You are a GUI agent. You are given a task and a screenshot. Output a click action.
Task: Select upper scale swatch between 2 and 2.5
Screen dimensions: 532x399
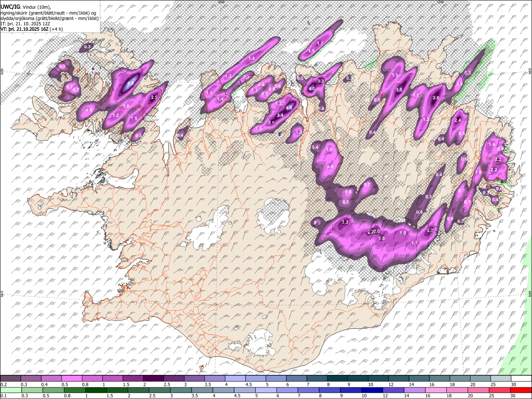click(x=153, y=379)
